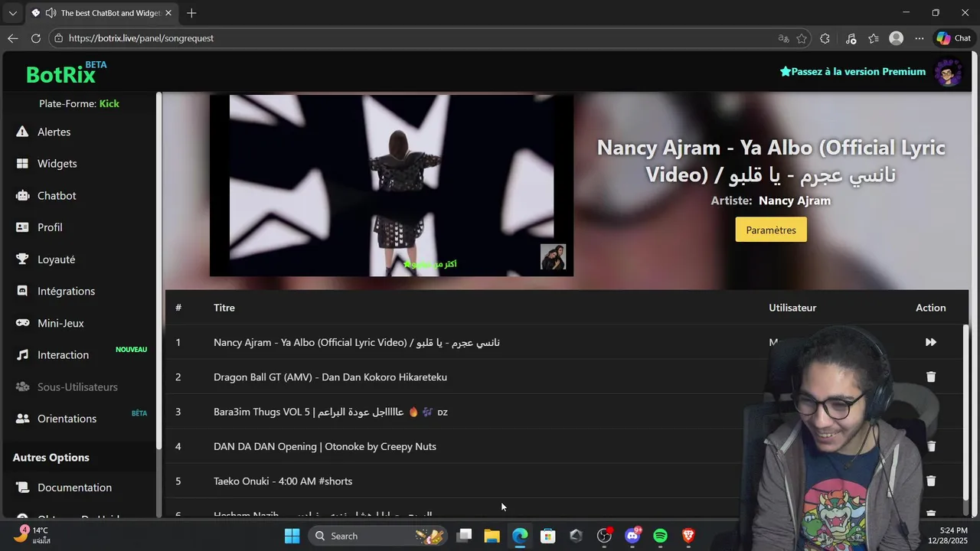Click the Autres Options heading
980x551 pixels.
tap(51, 458)
